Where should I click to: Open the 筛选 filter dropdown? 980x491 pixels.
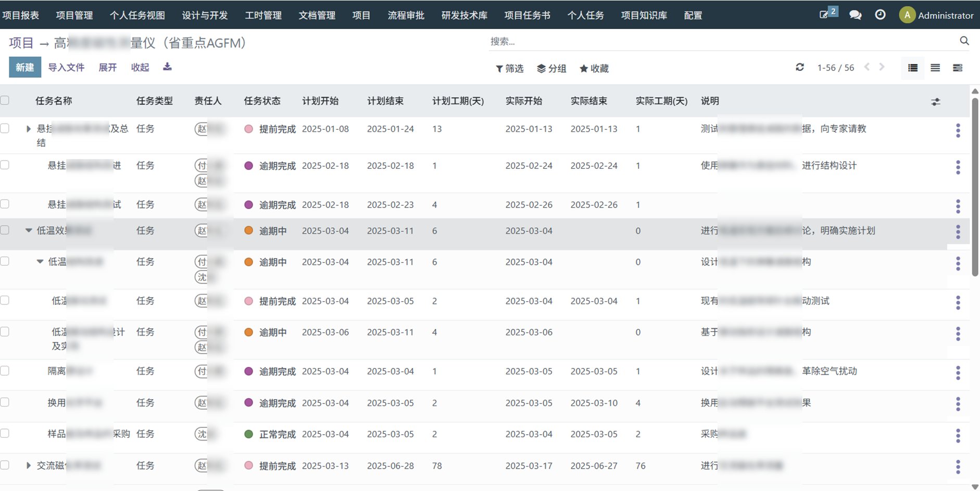point(509,68)
